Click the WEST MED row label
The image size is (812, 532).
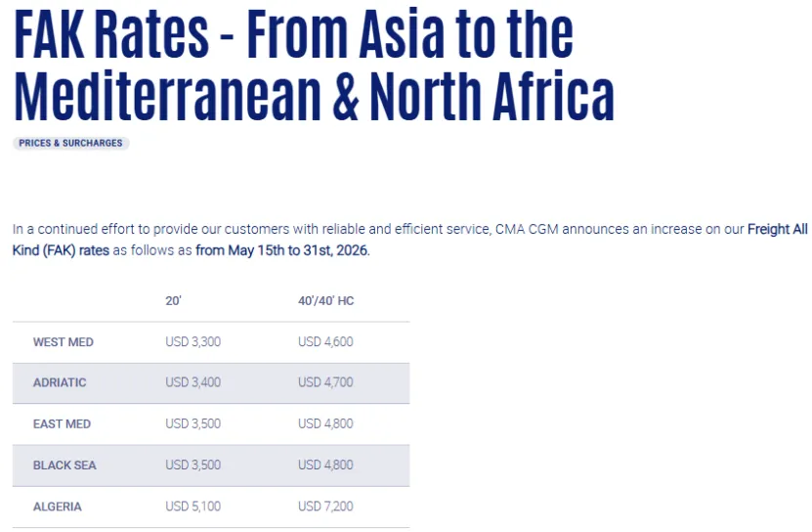64,342
